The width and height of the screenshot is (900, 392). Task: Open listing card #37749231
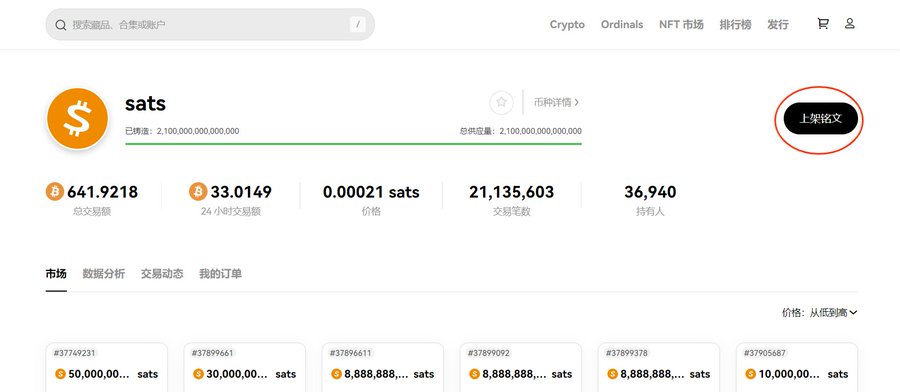[107, 367]
